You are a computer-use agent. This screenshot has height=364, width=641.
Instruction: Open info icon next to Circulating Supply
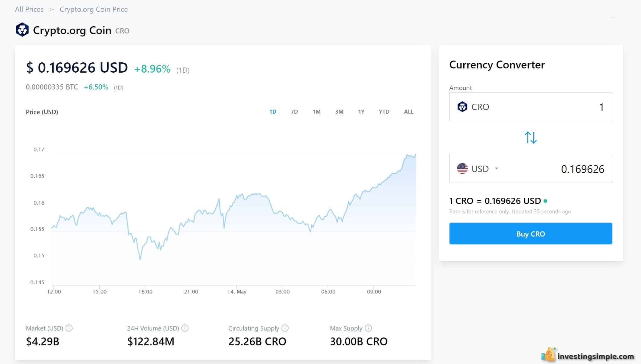tap(285, 328)
